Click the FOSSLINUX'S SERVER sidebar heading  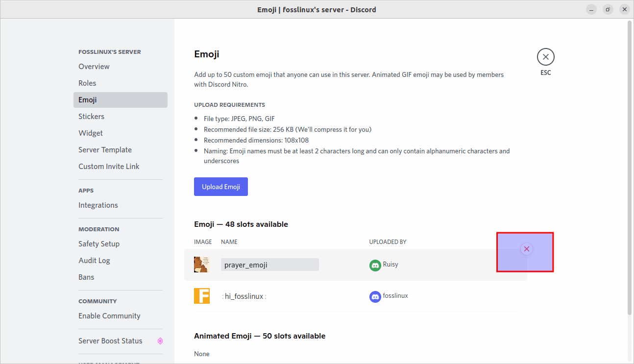110,52
